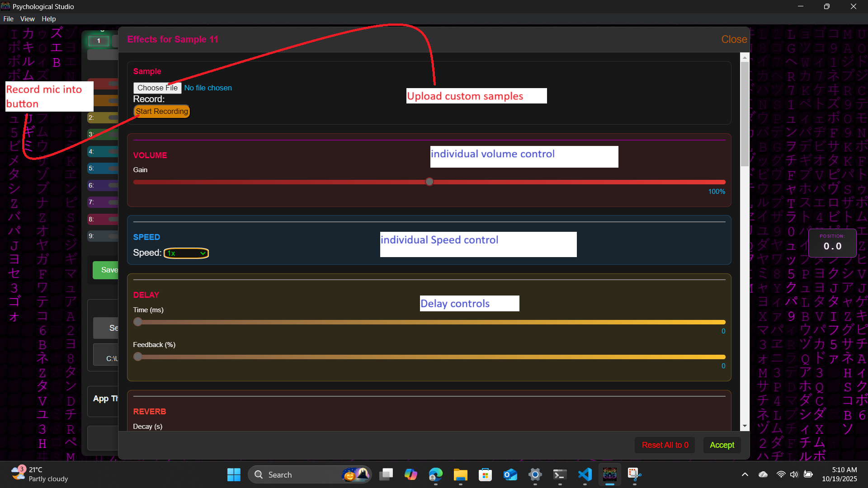Screen dimensions: 868x488
Task: Close the Effects for Sample 11 dialog
Action: 734,39
